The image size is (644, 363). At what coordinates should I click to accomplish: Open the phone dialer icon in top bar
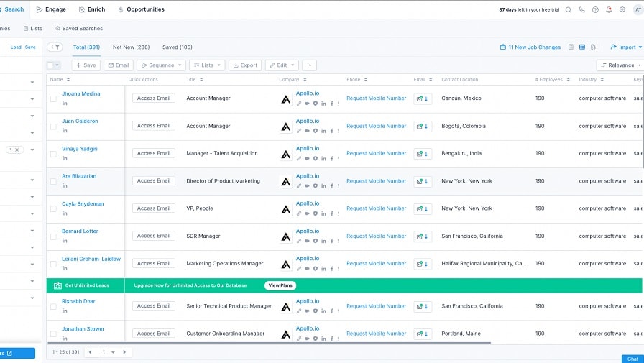[x=581, y=10]
